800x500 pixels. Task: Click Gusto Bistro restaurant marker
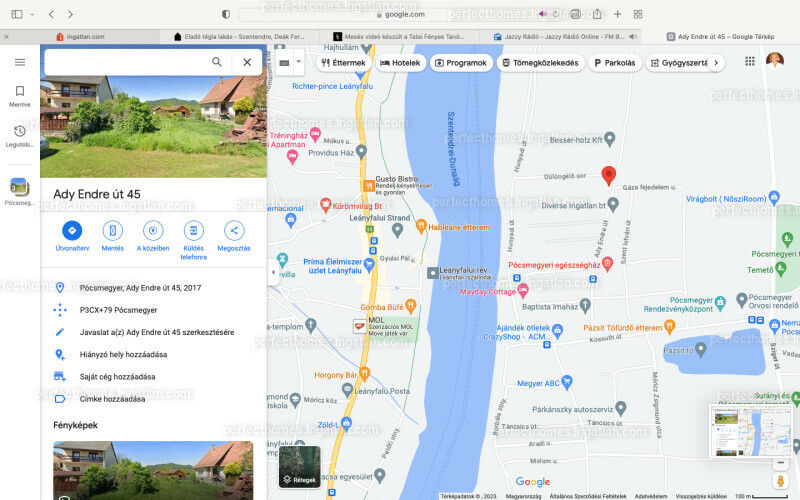point(368,186)
